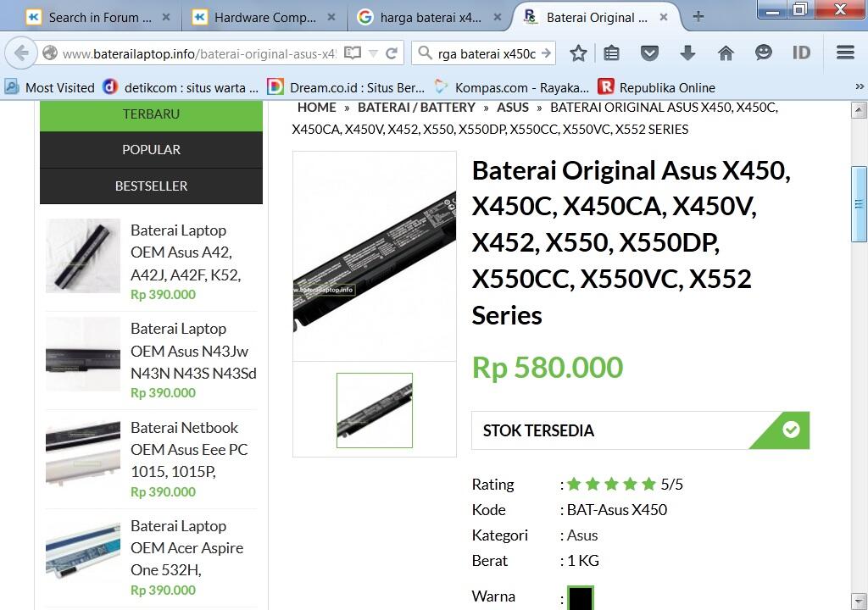Open the Downloads arrow icon
Viewport: 868px width, 610px height.
[x=687, y=53]
